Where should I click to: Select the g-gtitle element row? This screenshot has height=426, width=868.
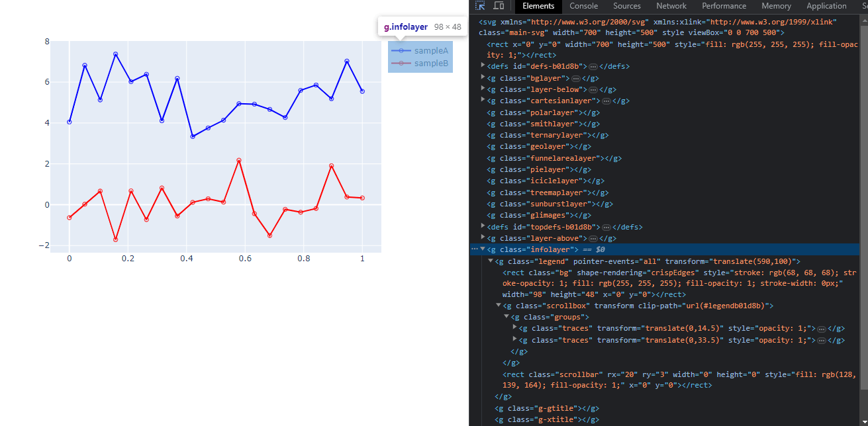665,408
